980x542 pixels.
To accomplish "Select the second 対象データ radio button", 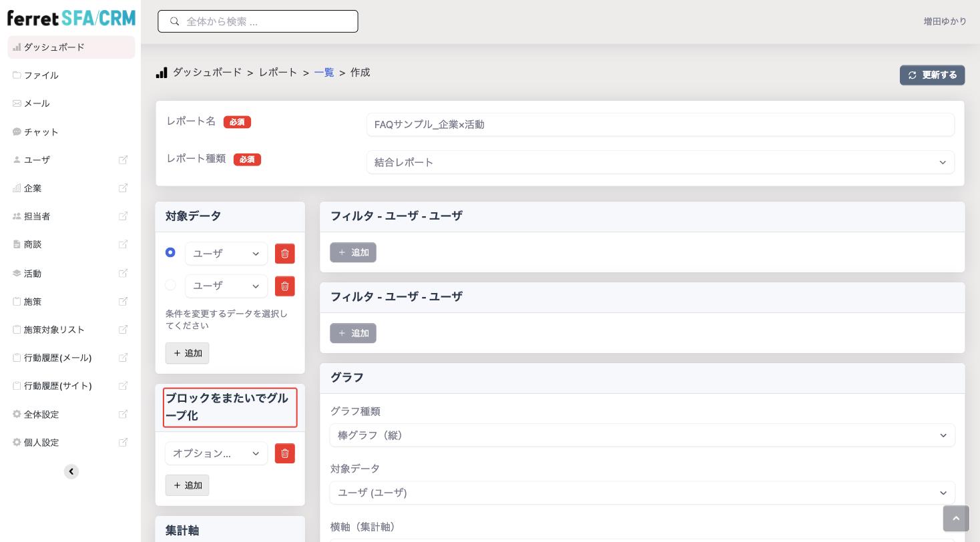I will pyautogui.click(x=170, y=285).
